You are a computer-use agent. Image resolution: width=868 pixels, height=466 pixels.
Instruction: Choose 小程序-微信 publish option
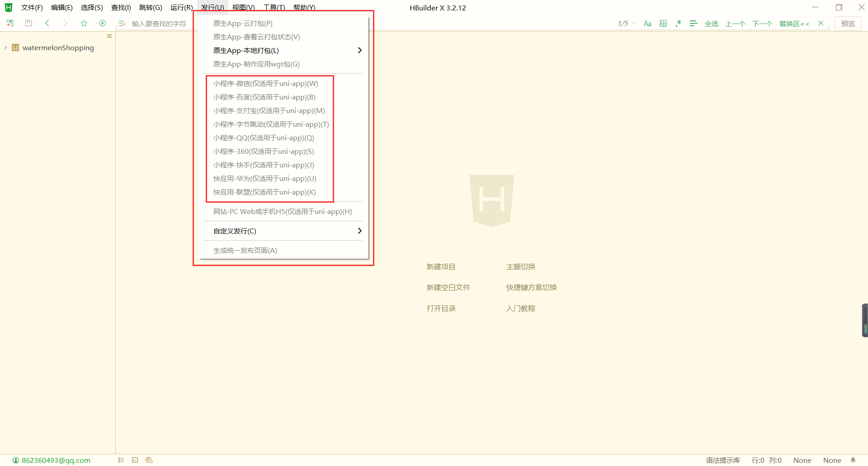click(266, 84)
